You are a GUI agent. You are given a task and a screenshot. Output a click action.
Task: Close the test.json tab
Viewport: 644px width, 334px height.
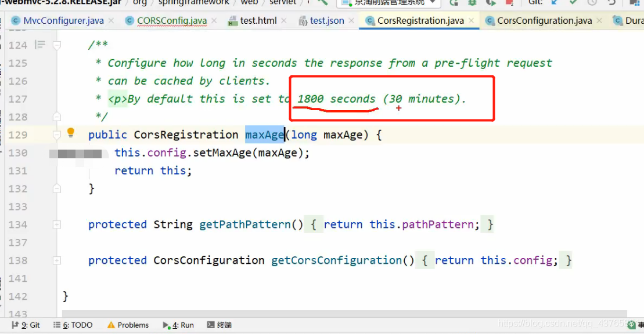[351, 20]
